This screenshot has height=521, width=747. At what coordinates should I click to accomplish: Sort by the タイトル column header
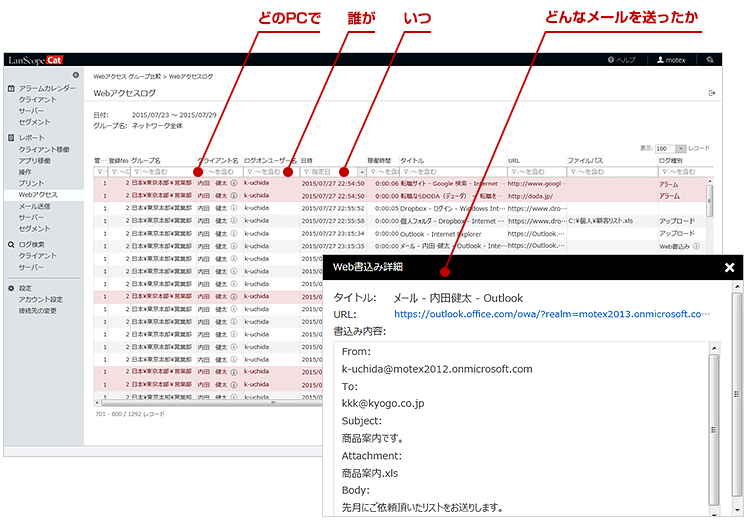point(412,160)
